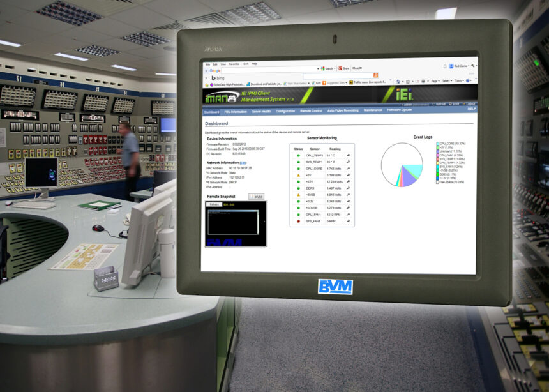Click the Bing search button icon
Viewport: 549px width, 392px height.
[376, 75]
